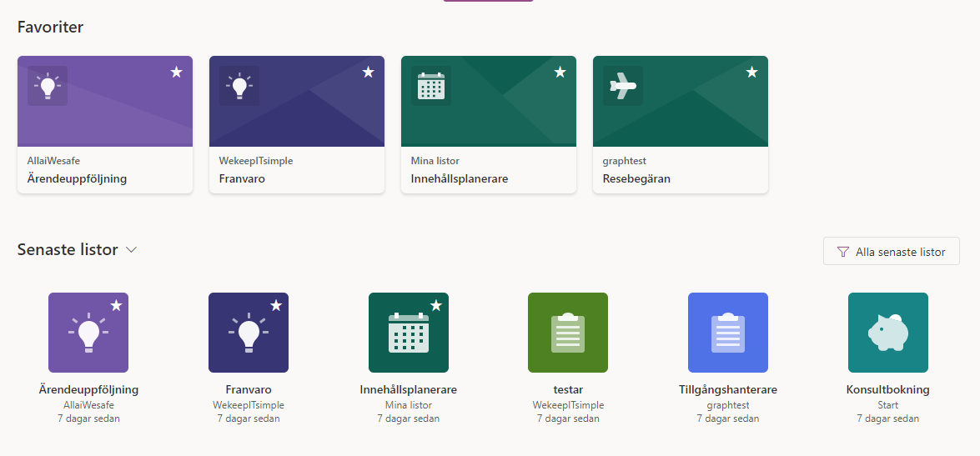The height and width of the screenshot is (456, 980).
Task: Click the Konsultbokning list name
Action: 888,390
